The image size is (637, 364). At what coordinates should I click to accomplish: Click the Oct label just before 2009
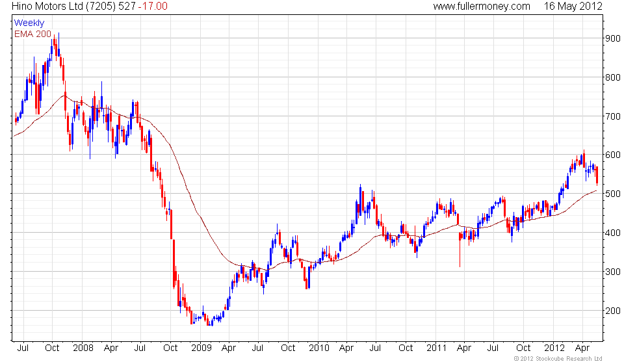(170, 348)
